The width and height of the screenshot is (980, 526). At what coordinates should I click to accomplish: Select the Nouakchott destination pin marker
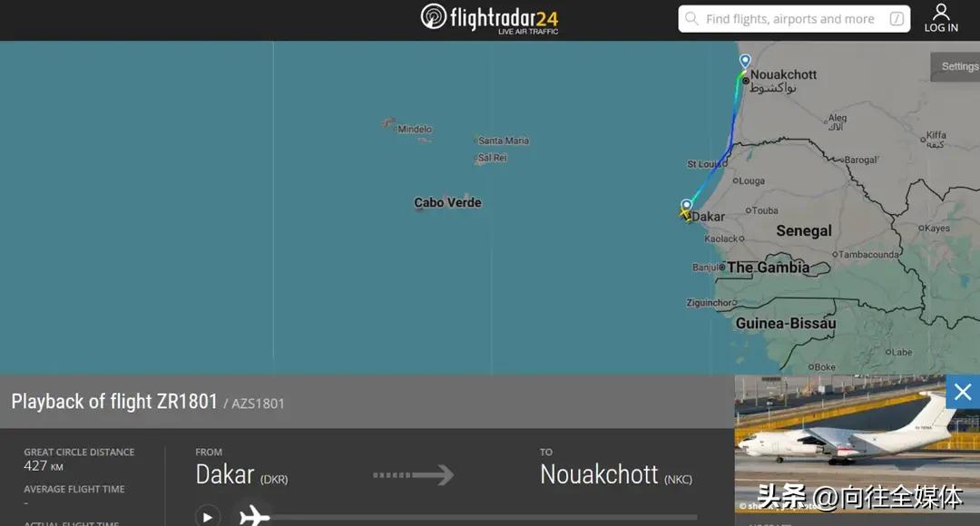pos(745,61)
